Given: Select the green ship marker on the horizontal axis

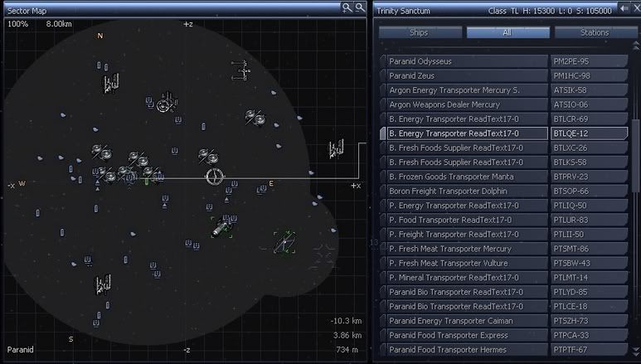Looking at the screenshot, I should [x=147, y=182].
